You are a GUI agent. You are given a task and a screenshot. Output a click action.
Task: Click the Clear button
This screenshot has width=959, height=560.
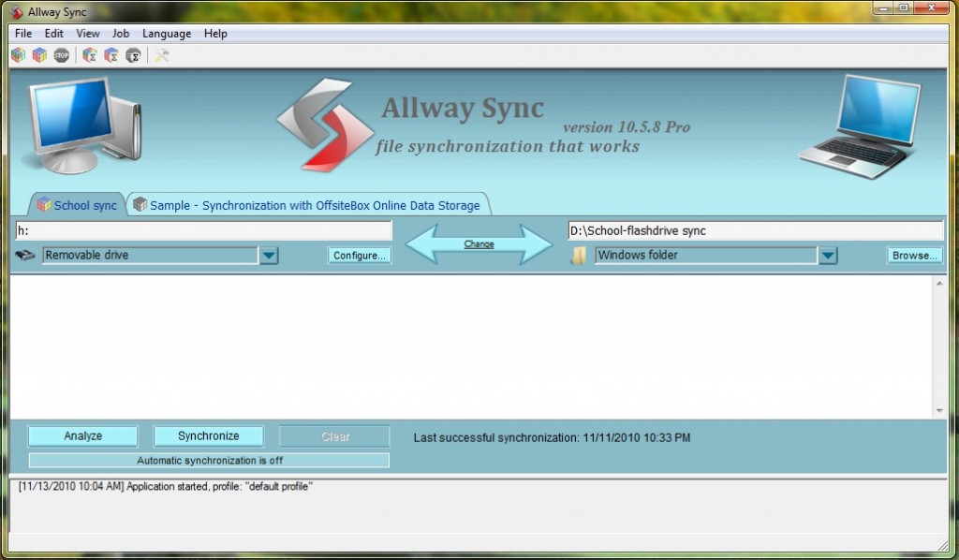334,435
